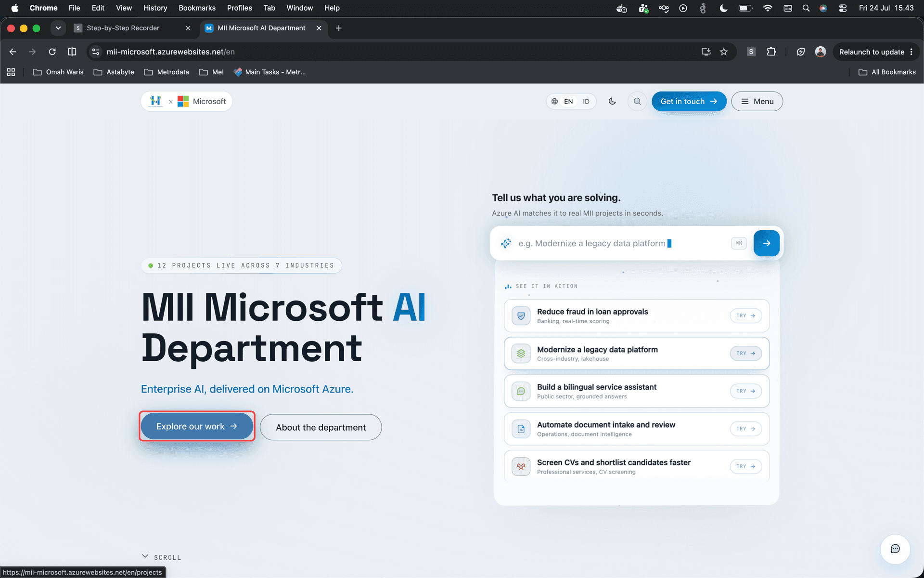The width and height of the screenshot is (924, 578).
Task: Try Reduce fraud in loan approvals
Action: click(x=746, y=315)
